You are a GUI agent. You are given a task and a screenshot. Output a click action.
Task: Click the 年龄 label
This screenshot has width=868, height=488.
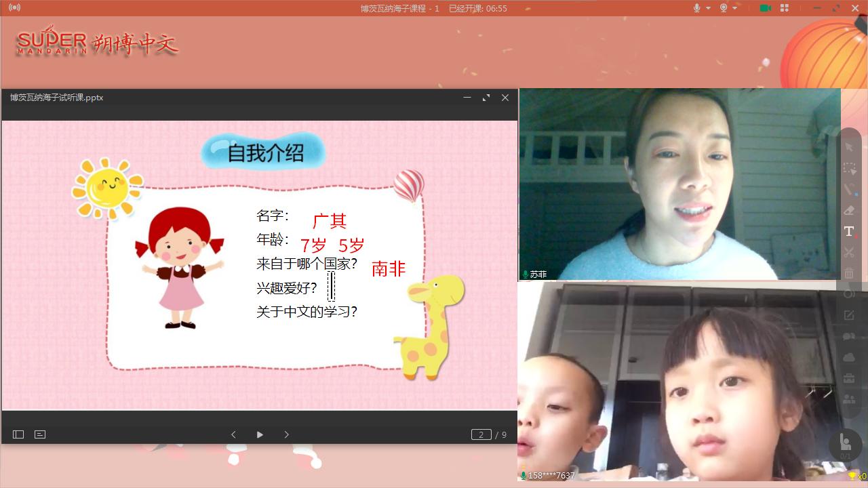273,239
